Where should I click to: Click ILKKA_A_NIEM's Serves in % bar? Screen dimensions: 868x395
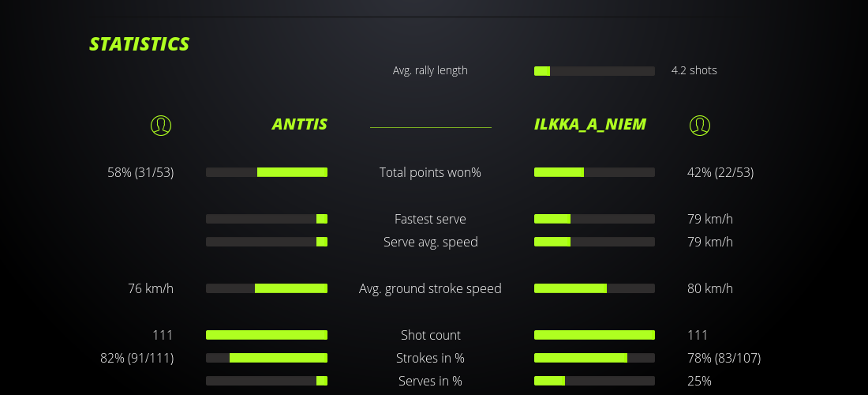[x=594, y=381]
